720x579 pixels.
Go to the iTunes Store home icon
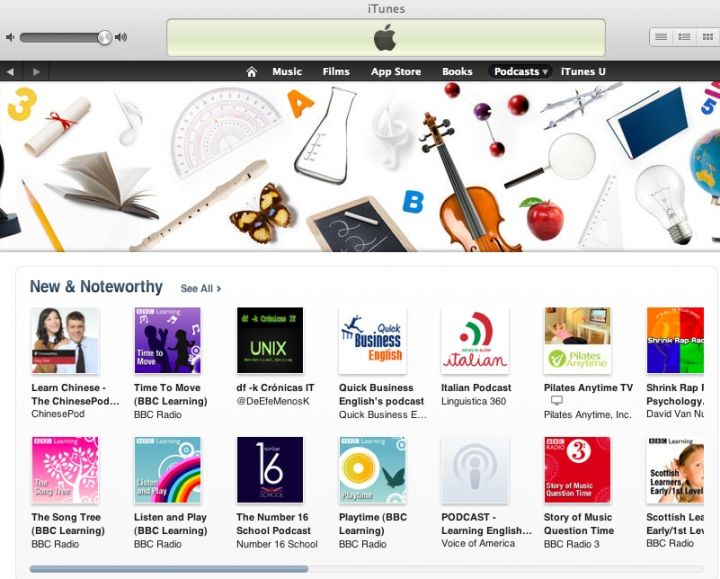tap(251, 72)
